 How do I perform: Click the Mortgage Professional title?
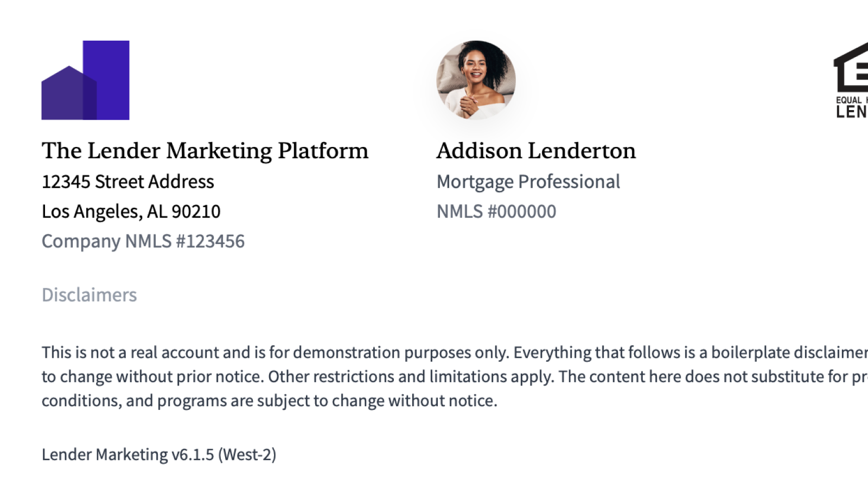pyautogui.click(x=528, y=182)
